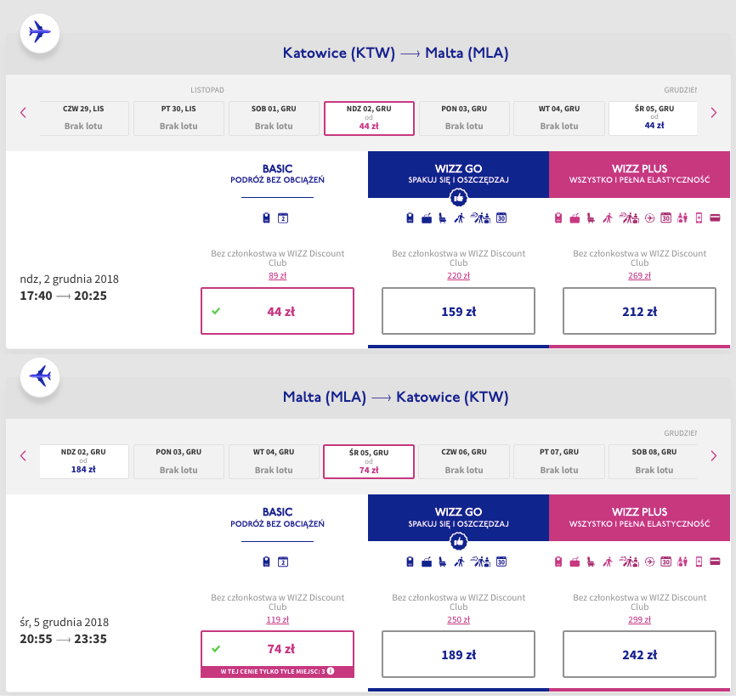
Task: Select outbound date SOB 01, GRU
Action: click(x=274, y=118)
